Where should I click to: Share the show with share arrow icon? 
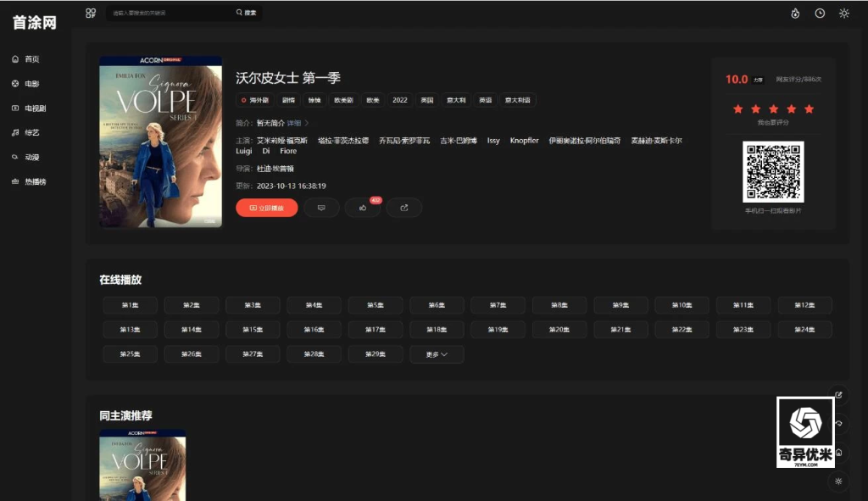(x=404, y=208)
